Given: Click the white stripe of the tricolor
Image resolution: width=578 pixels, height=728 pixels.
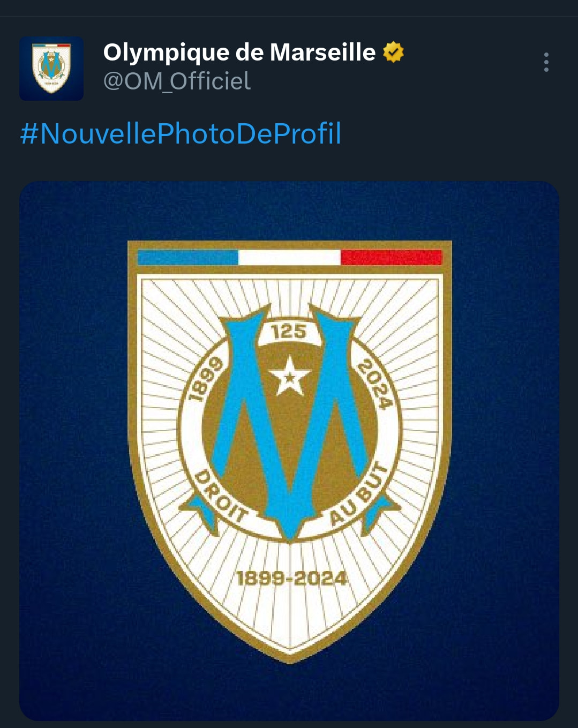Looking at the screenshot, I should 289,258.
